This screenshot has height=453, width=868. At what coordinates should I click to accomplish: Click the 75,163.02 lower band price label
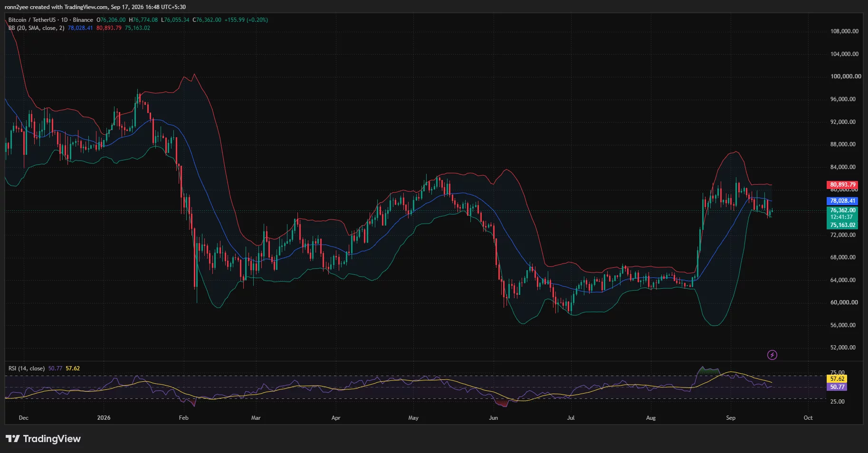click(x=842, y=225)
